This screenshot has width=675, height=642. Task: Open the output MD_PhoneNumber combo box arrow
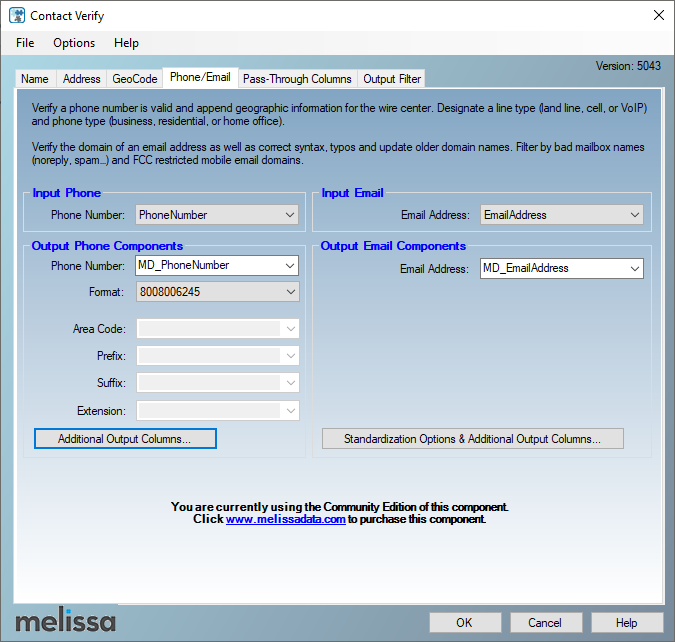point(290,266)
